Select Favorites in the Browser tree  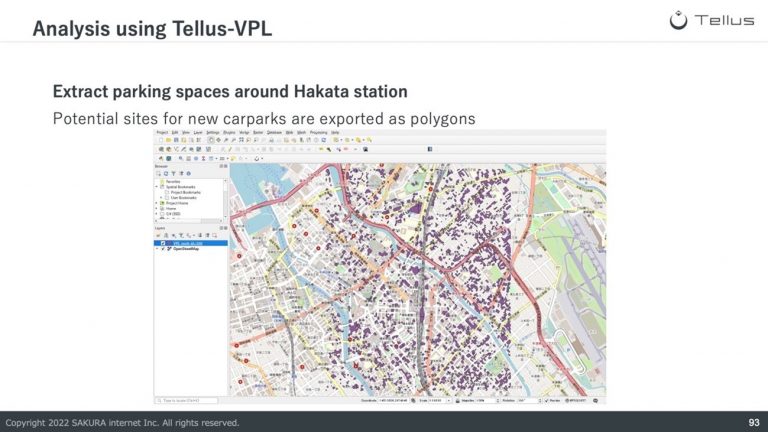(173, 182)
